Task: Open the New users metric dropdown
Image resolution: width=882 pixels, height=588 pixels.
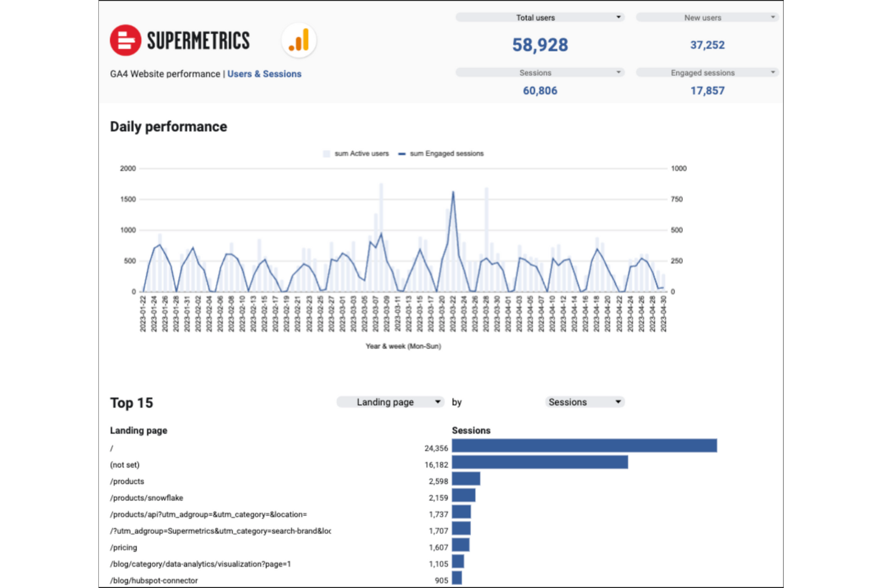Action: click(707, 17)
